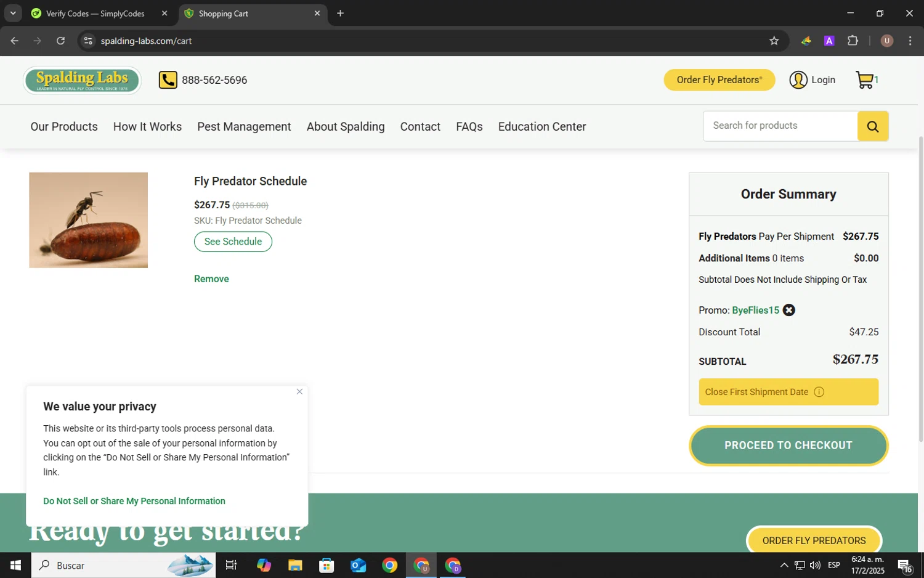Click the SimplyCodes extension icon in toolbar
Screen dimensions: 924x578
point(806,41)
